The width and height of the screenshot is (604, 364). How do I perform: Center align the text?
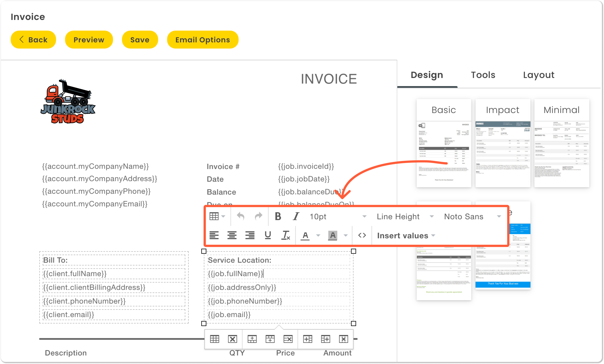pyautogui.click(x=232, y=235)
